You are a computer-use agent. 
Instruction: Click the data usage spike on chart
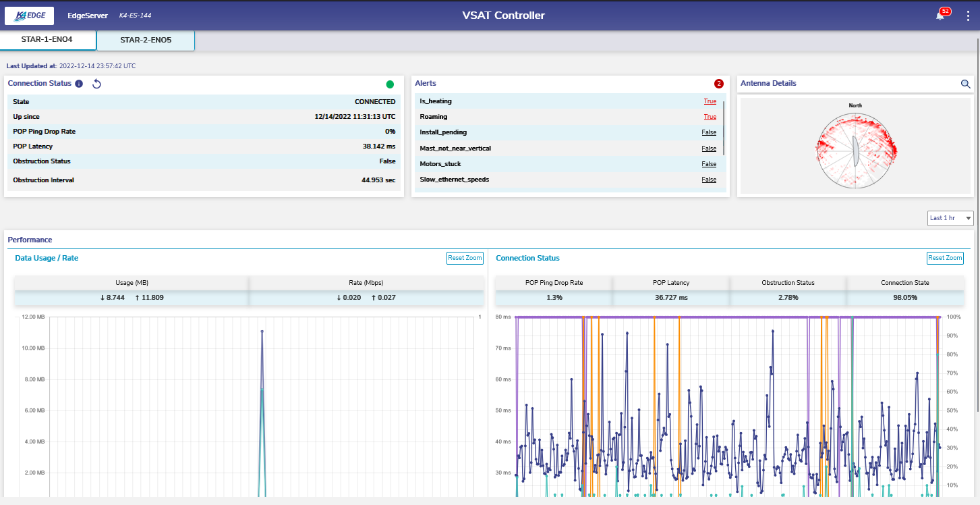pos(262,332)
